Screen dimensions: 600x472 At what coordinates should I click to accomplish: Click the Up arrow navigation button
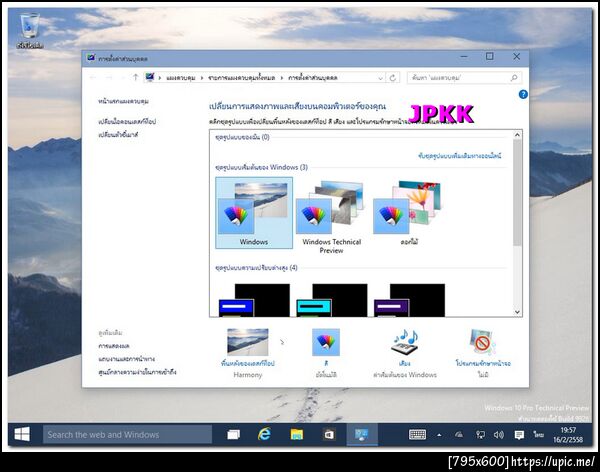click(x=135, y=78)
